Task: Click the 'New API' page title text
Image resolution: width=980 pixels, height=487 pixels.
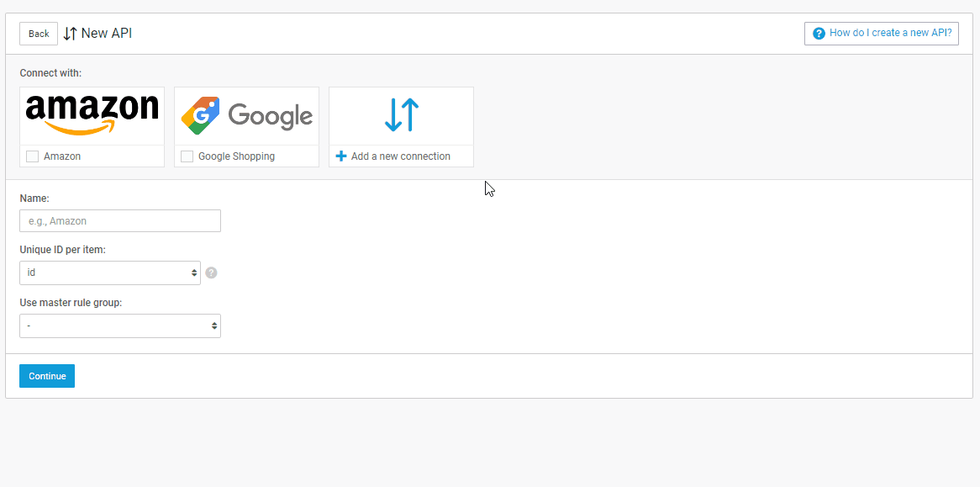Action: coord(106,34)
